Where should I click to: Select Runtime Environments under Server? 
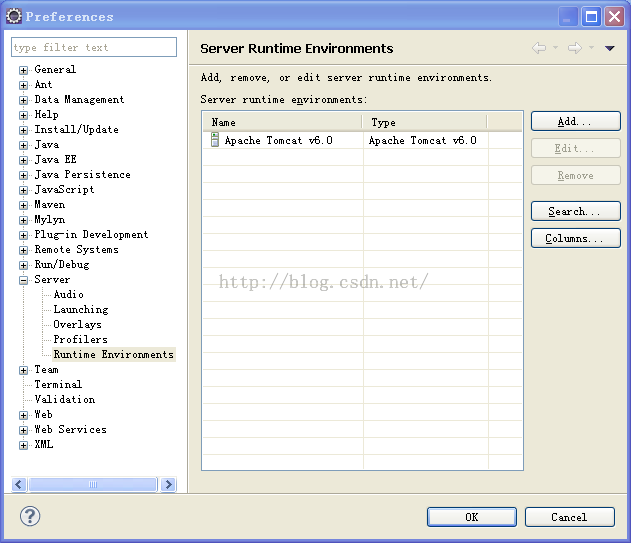[113, 355]
